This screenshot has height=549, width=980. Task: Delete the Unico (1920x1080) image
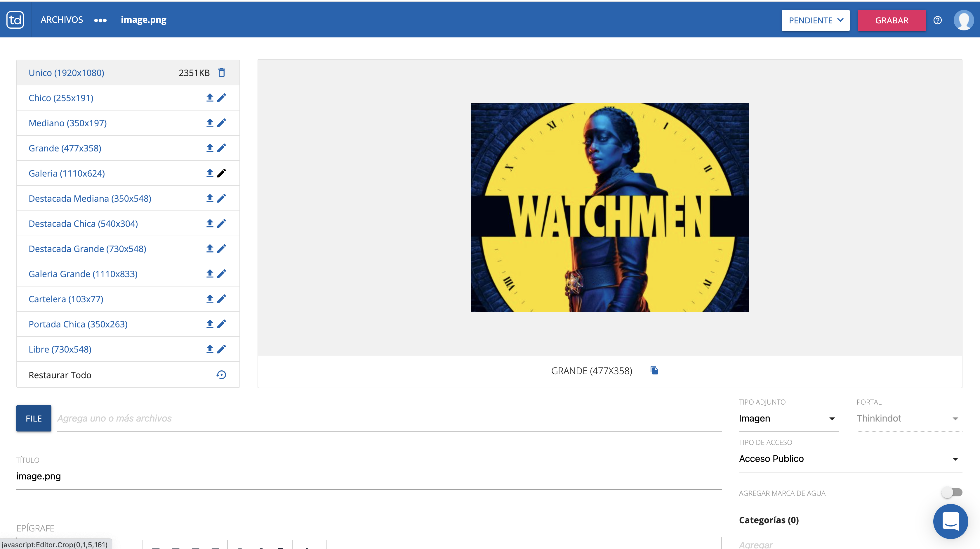click(221, 73)
